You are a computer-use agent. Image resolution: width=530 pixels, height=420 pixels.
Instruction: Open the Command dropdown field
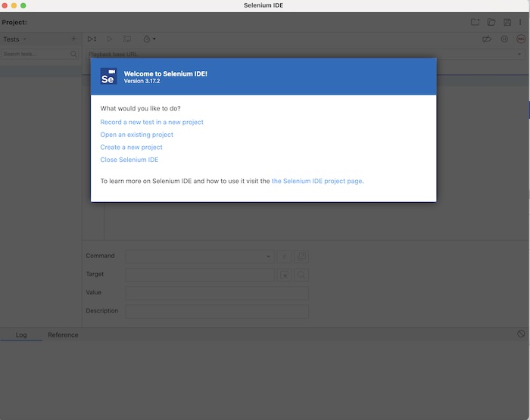click(x=200, y=257)
